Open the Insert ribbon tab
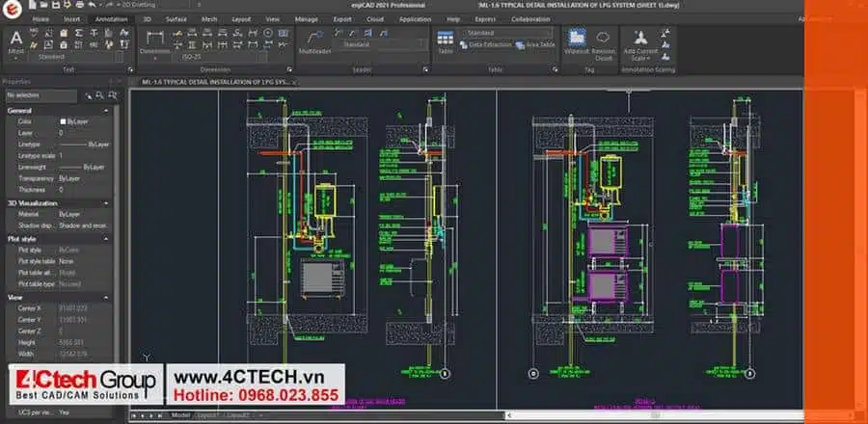Image resolution: width=868 pixels, height=424 pixels. click(x=71, y=19)
